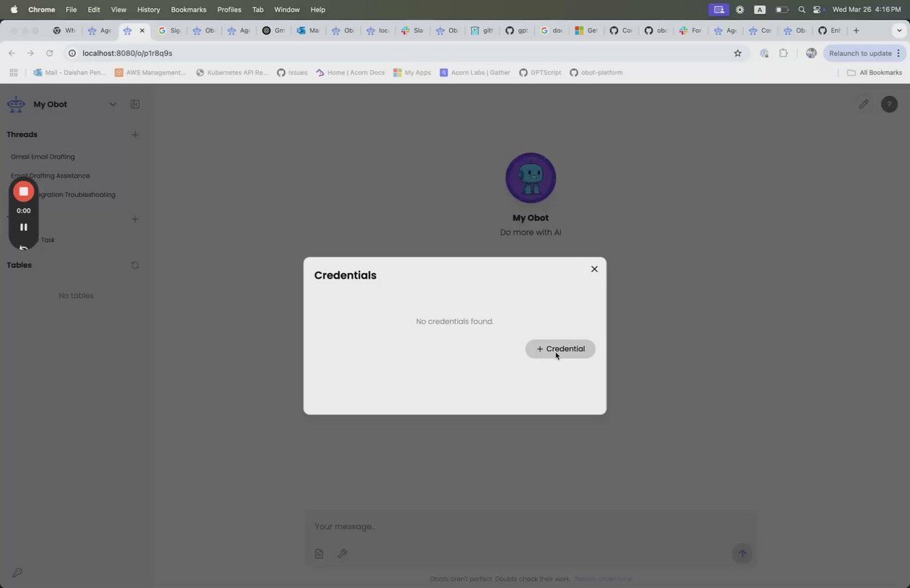910x588 pixels.
Task: Open obot-platform bookmark
Action: coord(596,73)
